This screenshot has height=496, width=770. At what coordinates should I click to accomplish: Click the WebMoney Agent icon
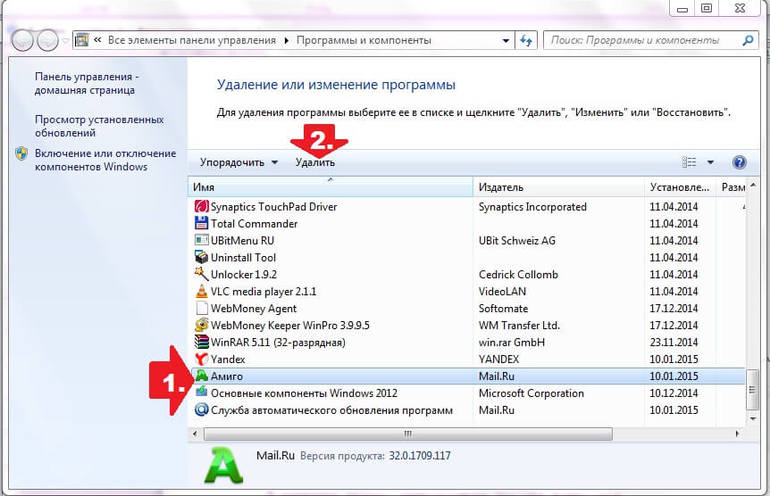tap(201, 308)
